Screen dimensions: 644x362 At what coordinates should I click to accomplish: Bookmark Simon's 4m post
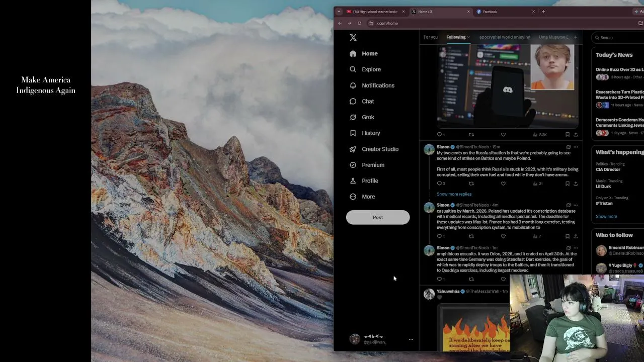568,236
